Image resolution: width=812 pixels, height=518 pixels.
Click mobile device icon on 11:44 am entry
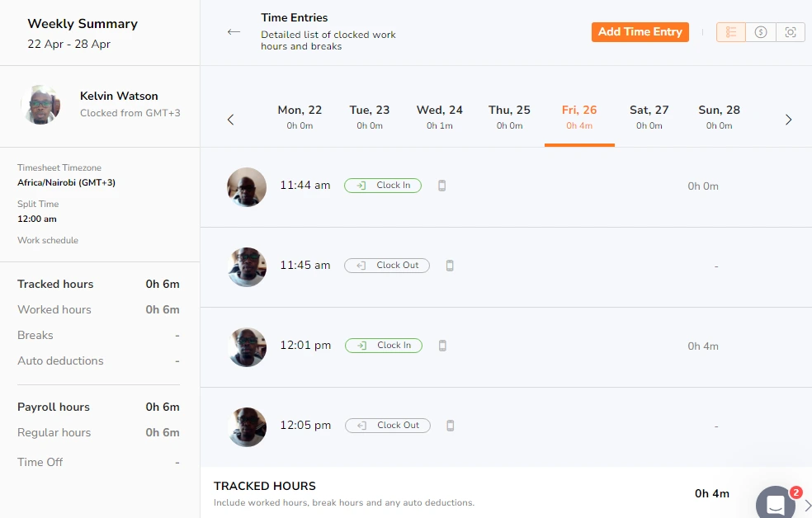[441, 186]
